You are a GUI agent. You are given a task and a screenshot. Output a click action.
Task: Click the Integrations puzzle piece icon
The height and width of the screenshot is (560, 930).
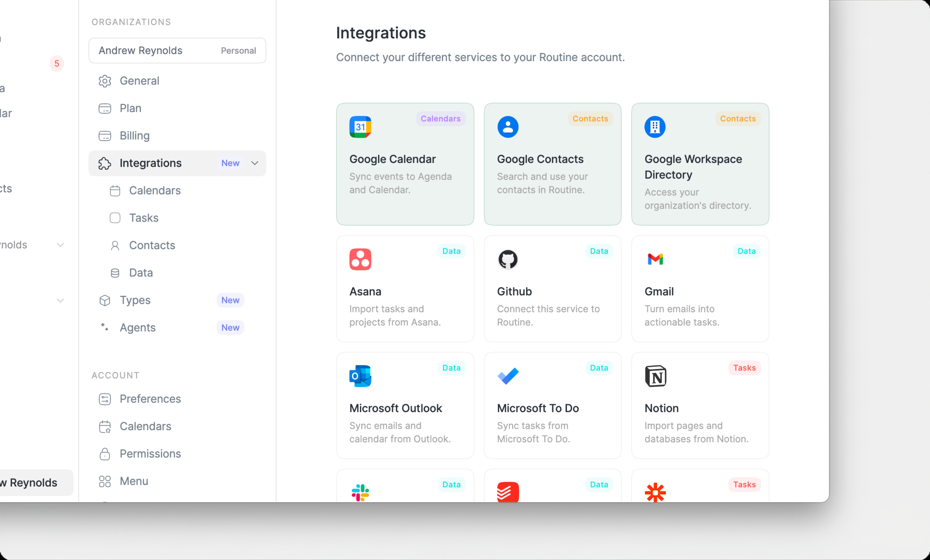pyautogui.click(x=105, y=164)
